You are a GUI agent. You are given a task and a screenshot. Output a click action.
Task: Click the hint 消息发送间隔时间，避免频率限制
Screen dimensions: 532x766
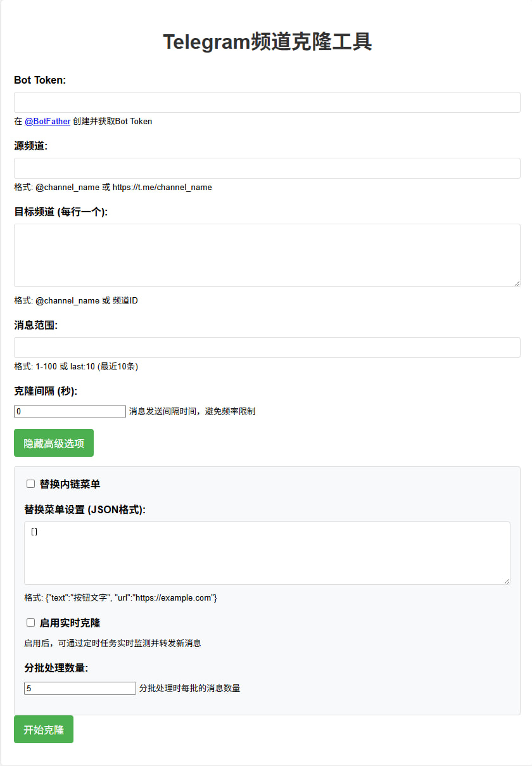pos(192,411)
